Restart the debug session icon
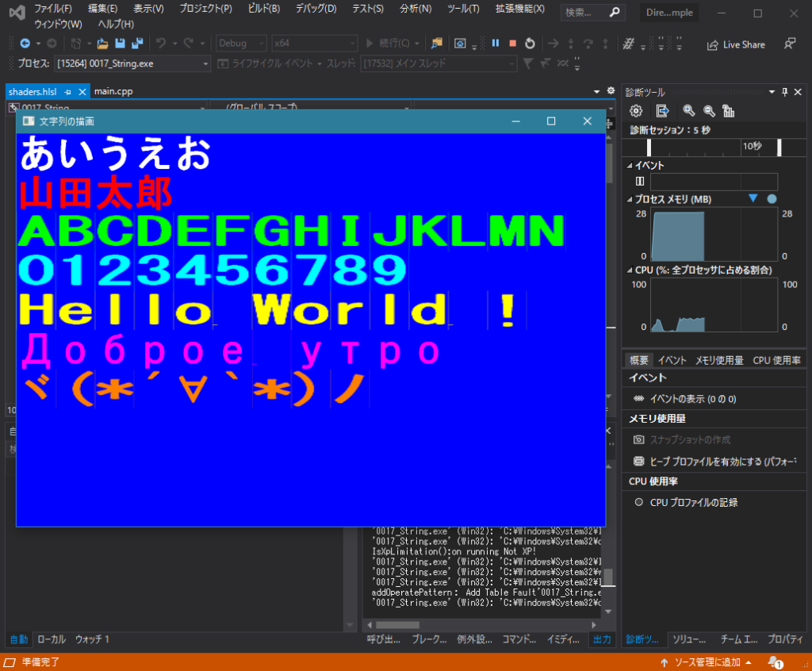 click(530, 44)
